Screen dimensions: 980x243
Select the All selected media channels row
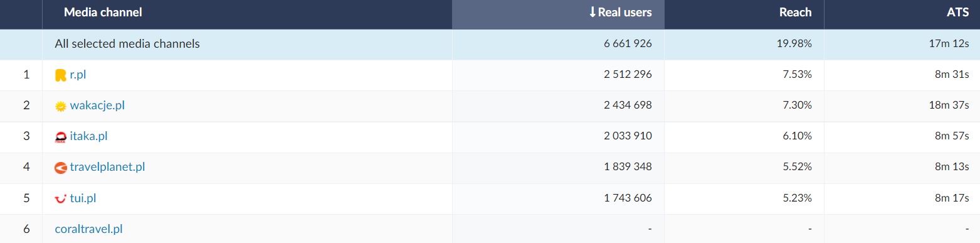490,44
